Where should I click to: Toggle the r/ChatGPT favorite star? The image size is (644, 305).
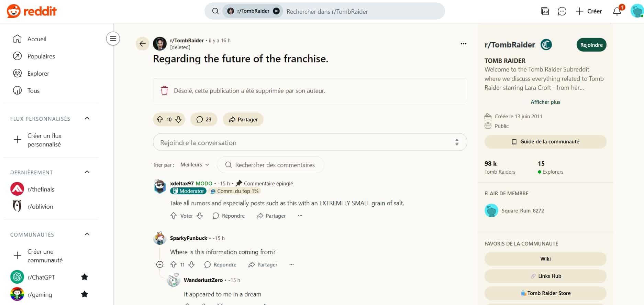pyautogui.click(x=85, y=277)
